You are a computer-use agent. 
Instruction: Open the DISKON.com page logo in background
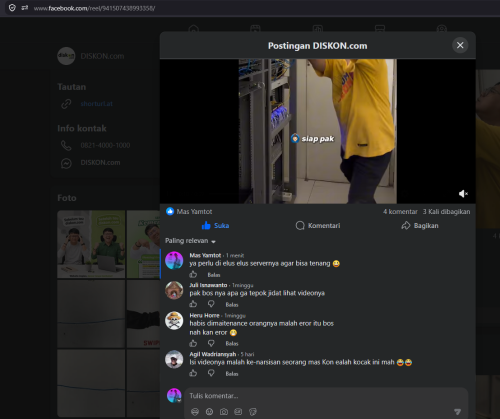(66, 56)
